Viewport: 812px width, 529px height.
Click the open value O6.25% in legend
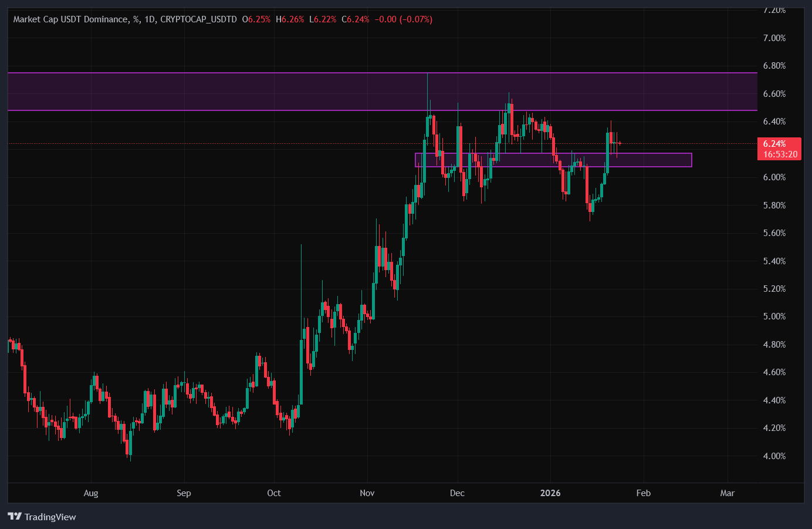click(256, 19)
